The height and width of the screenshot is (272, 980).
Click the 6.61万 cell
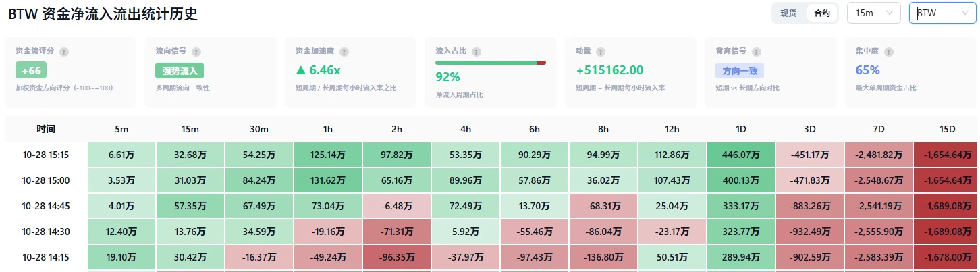point(121,155)
